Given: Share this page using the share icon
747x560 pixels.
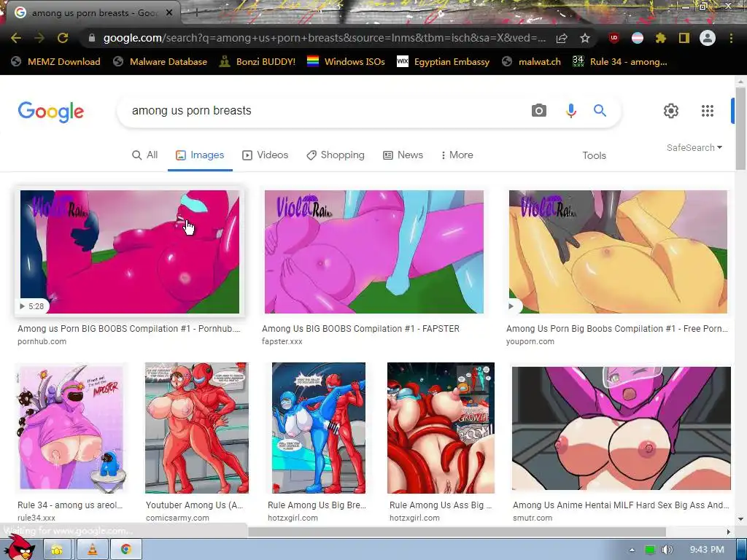Looking at the screenshot, I should [x=562, y=38].
